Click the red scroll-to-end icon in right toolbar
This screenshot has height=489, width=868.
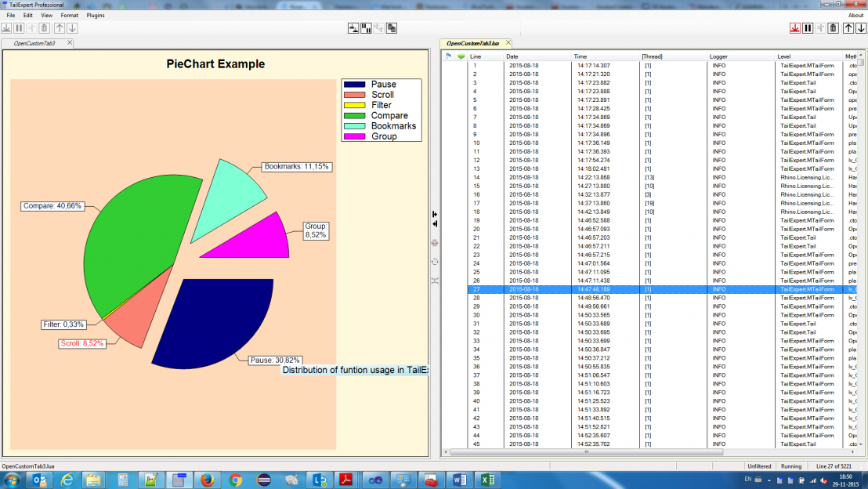pyautogui.click(x=794, y=28)
